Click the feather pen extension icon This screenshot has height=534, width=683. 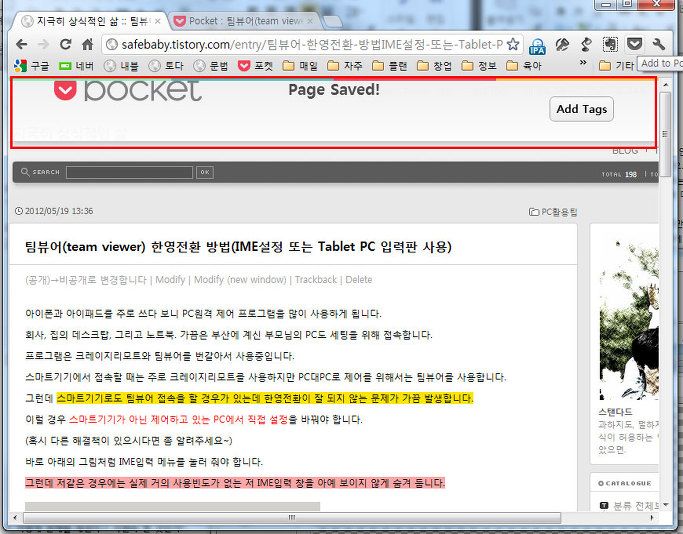coord(562,44)
